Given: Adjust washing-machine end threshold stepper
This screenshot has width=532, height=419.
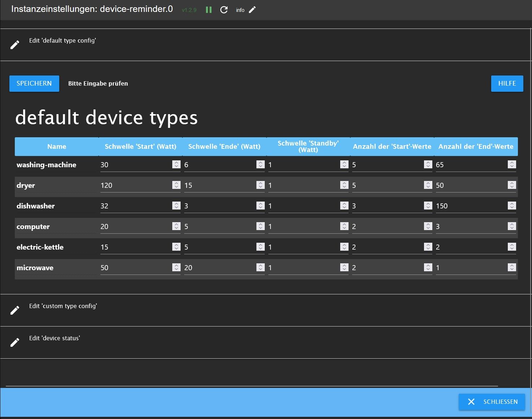Looking at the screenshot, I should [x=260, y=164].
